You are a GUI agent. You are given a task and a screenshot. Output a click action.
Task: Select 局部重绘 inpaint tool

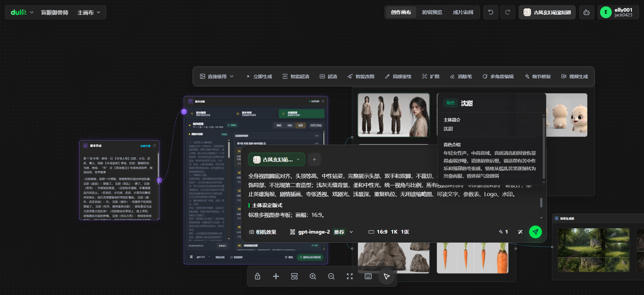coord(398,77)
